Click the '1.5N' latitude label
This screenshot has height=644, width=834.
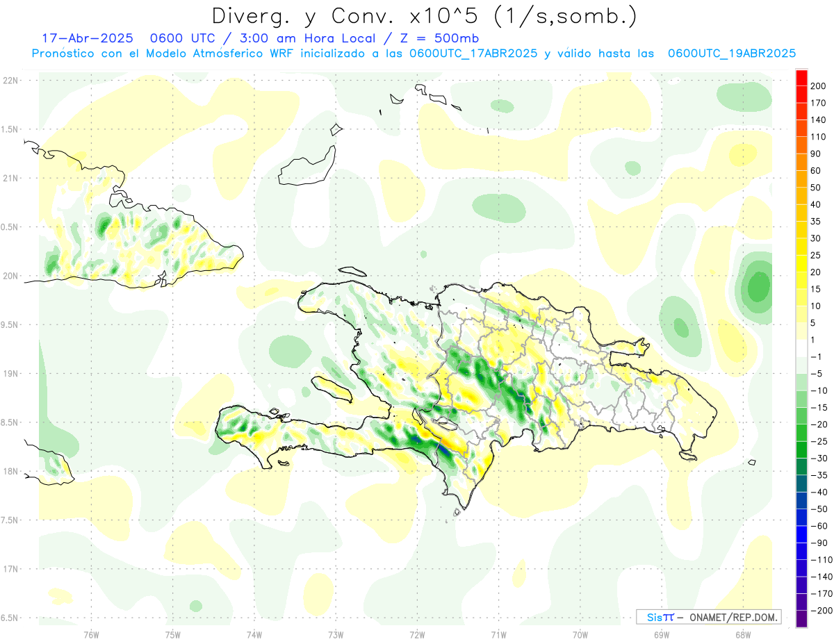point(10,129)
